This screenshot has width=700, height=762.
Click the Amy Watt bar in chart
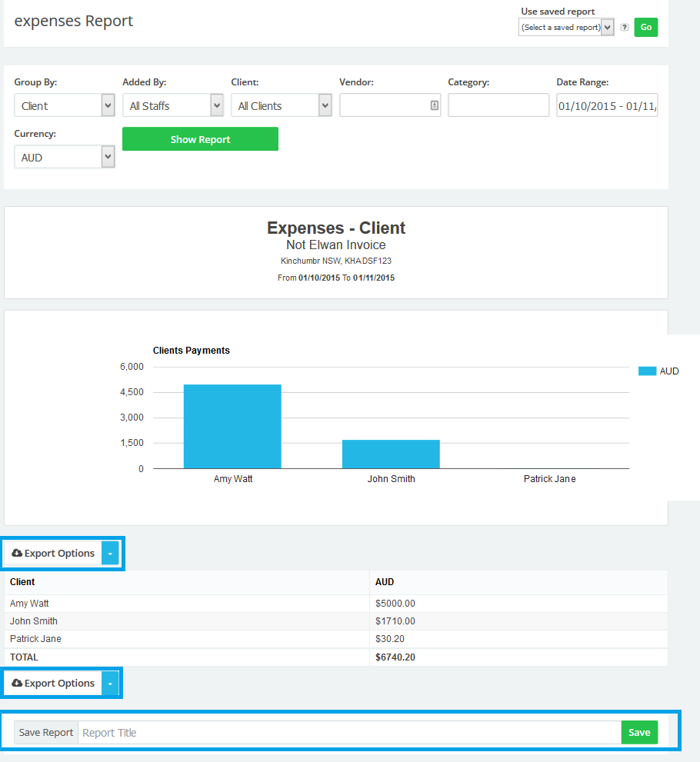(x=232, y=426)
